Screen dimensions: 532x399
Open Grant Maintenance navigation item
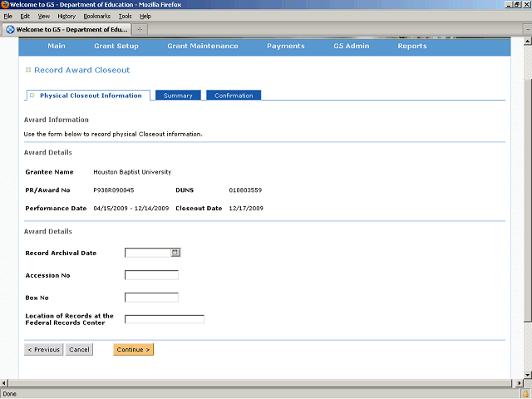click(203, 47)
